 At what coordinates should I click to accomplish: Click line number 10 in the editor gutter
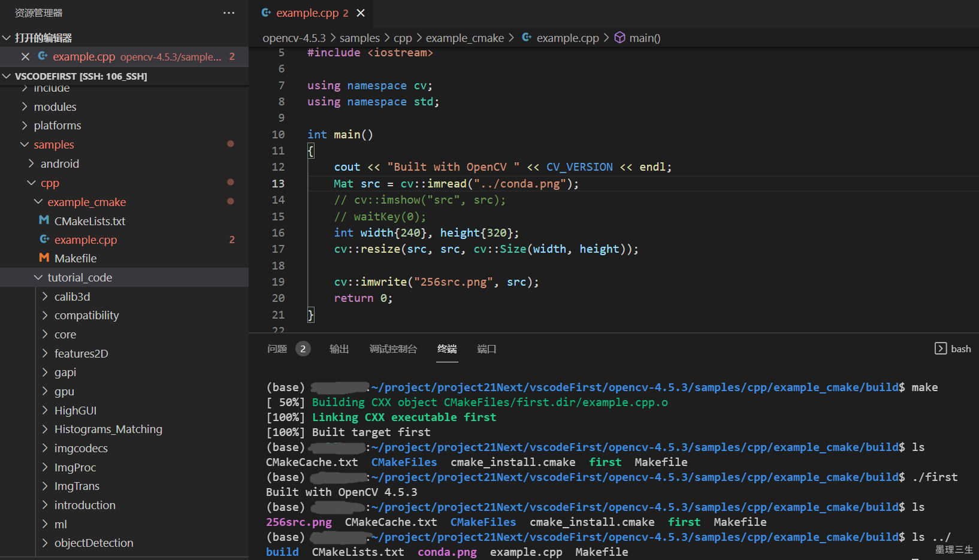point(278,134)
